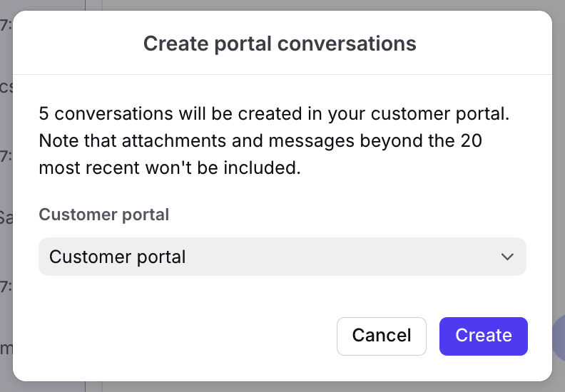
Task: Select the 'Customer portal' value text in the combo box
Action: point(118,257)
